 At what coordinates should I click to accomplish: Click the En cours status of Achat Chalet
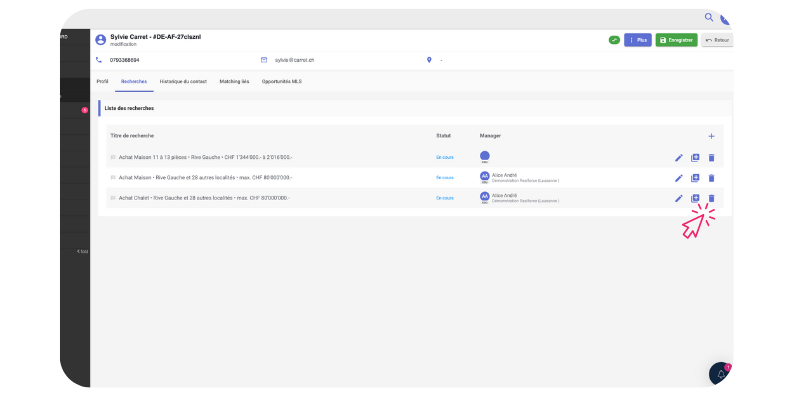coord(444,198)
